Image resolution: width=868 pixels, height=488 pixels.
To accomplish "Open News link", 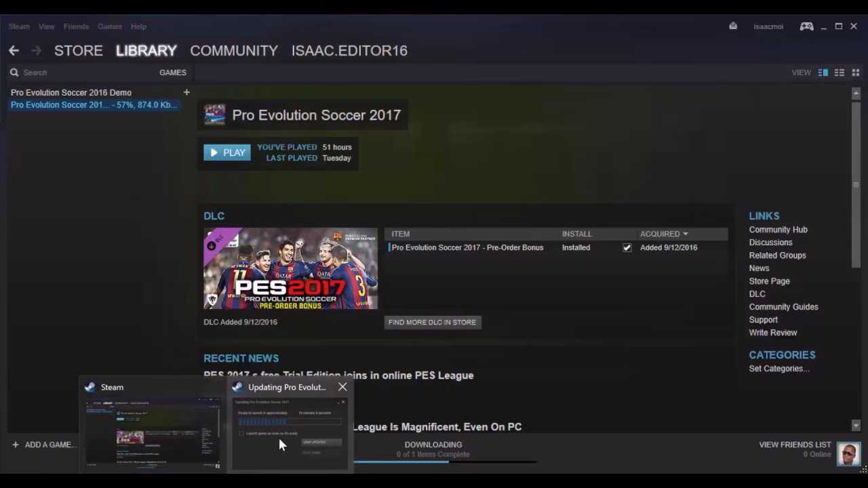I will 759,268.
